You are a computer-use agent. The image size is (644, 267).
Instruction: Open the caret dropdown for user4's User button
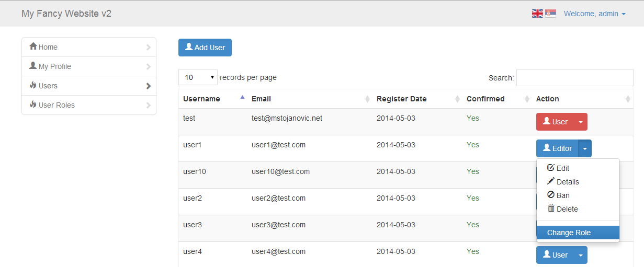580,255
